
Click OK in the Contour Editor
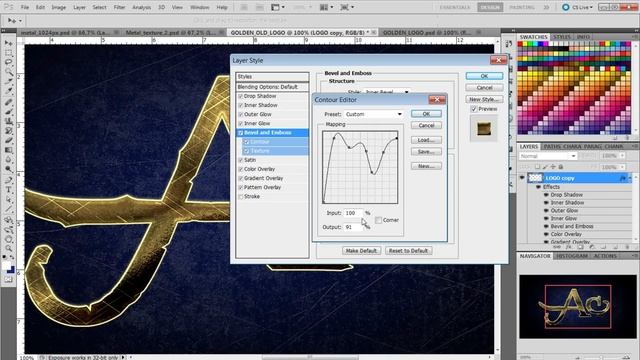pos(426,114)
